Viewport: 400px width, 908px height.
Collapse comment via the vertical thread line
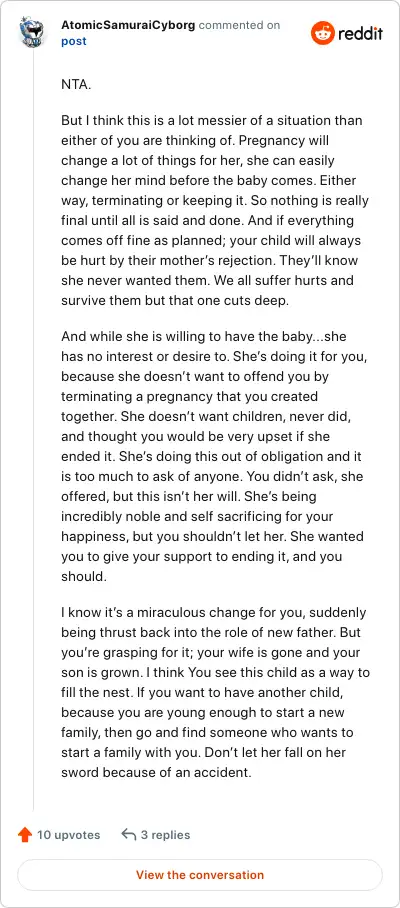tap(33, 431)
